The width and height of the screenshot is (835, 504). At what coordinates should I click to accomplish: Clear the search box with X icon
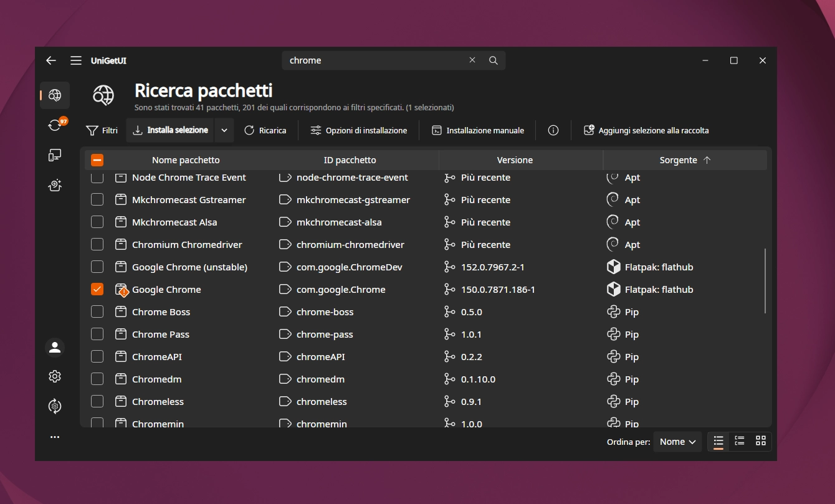pyautogui.click(x=472, y=60)
